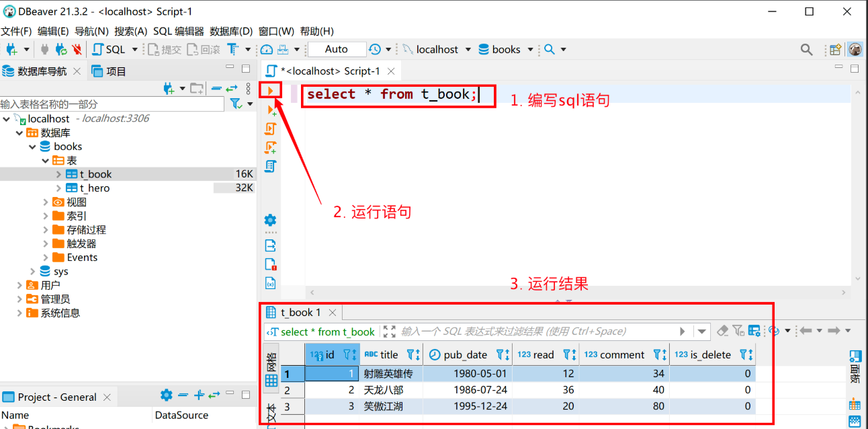The width and height of the screenshot is (868, 429).
Task: Toggle link with editor in database navigator
Action: (x=232, y=88)
